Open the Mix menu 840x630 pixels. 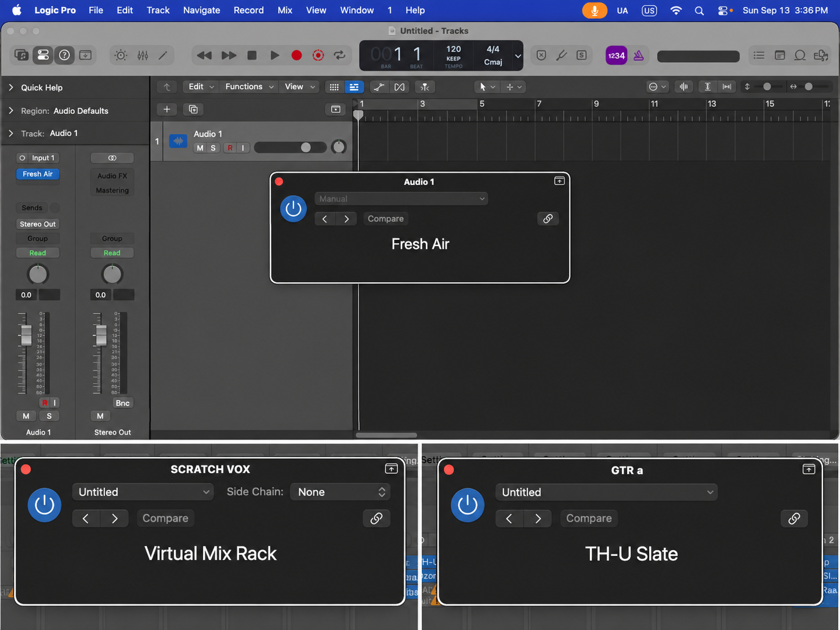[285, 10]
